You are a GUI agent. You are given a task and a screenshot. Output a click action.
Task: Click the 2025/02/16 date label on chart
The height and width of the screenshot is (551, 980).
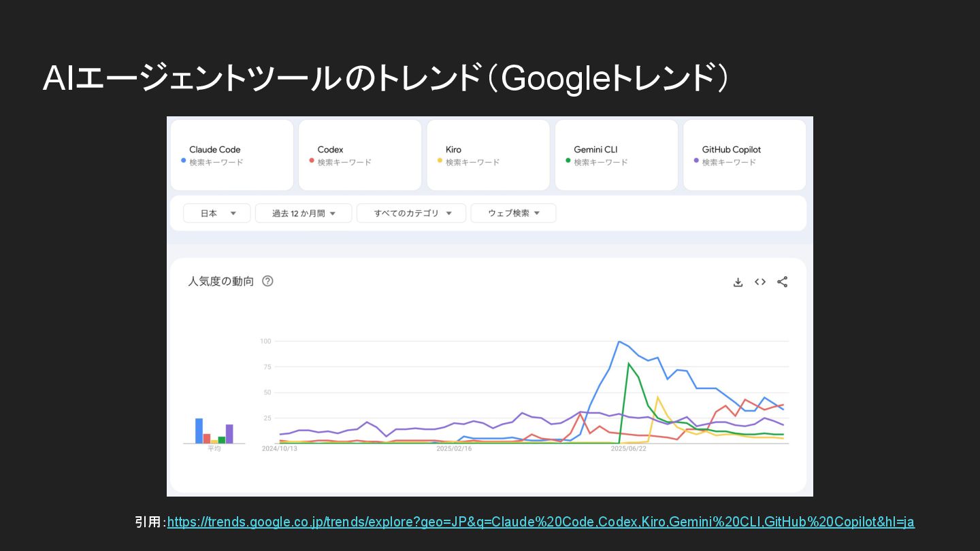(454, 449)
